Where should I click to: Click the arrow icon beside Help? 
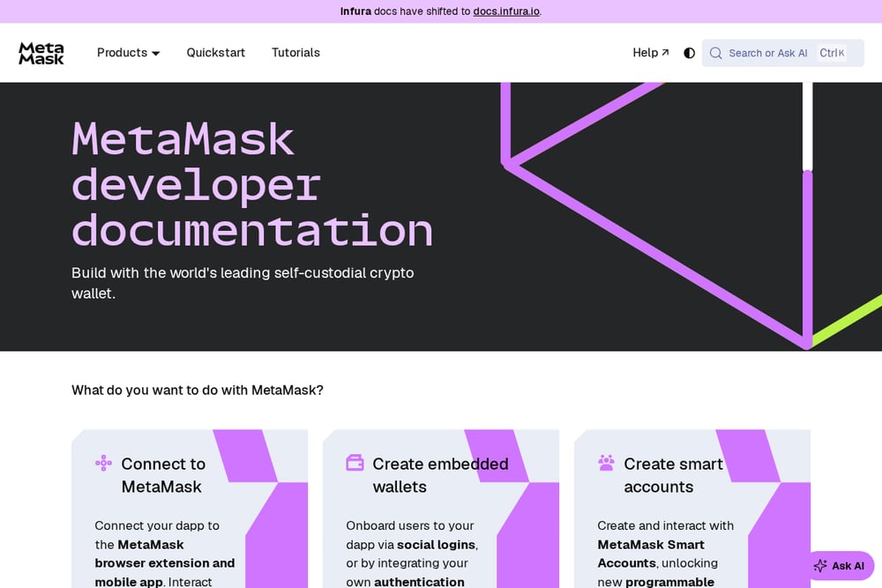point(665,52)
